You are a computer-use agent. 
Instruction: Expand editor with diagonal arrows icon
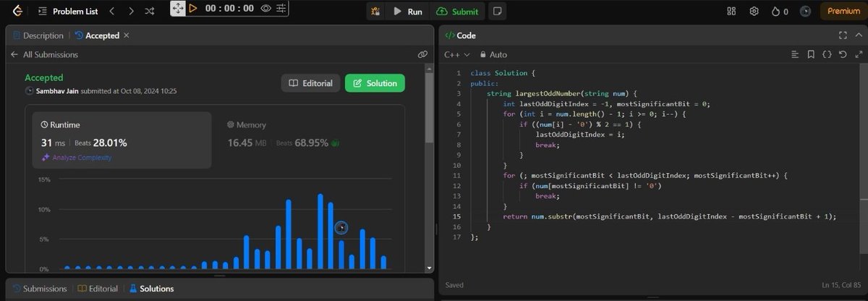858,54
